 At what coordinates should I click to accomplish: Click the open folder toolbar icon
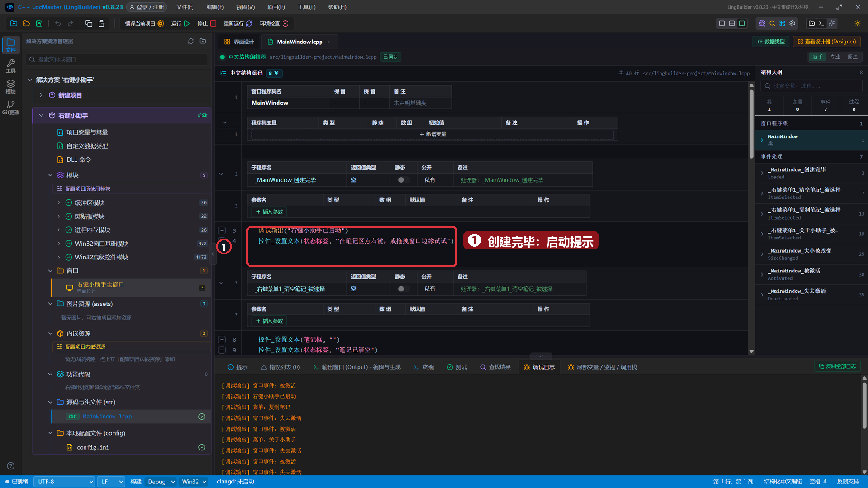click(x=27, y=23)
